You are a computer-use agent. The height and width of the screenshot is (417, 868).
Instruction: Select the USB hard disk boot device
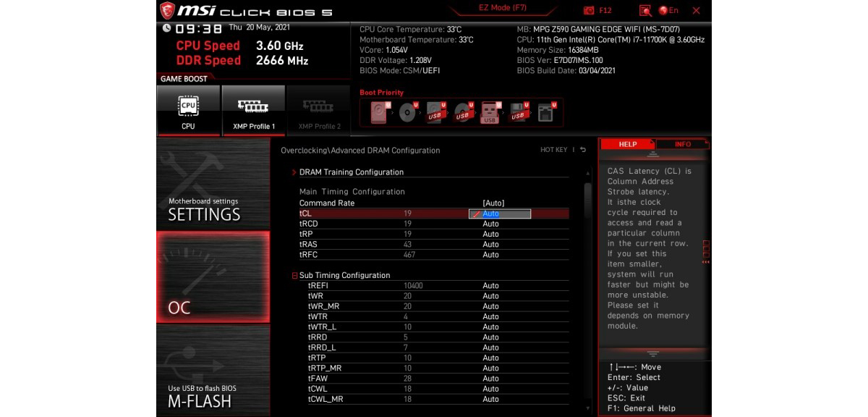(436, 112)
